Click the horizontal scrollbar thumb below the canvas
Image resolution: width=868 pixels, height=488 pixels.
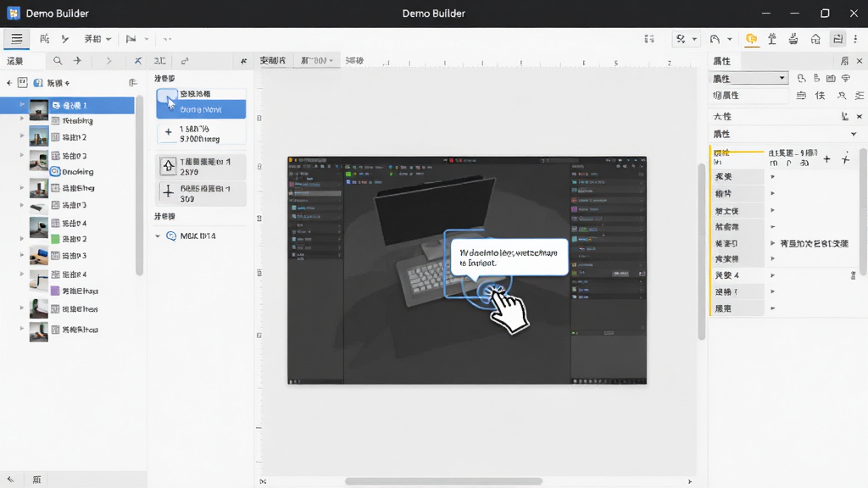point(443,481)
